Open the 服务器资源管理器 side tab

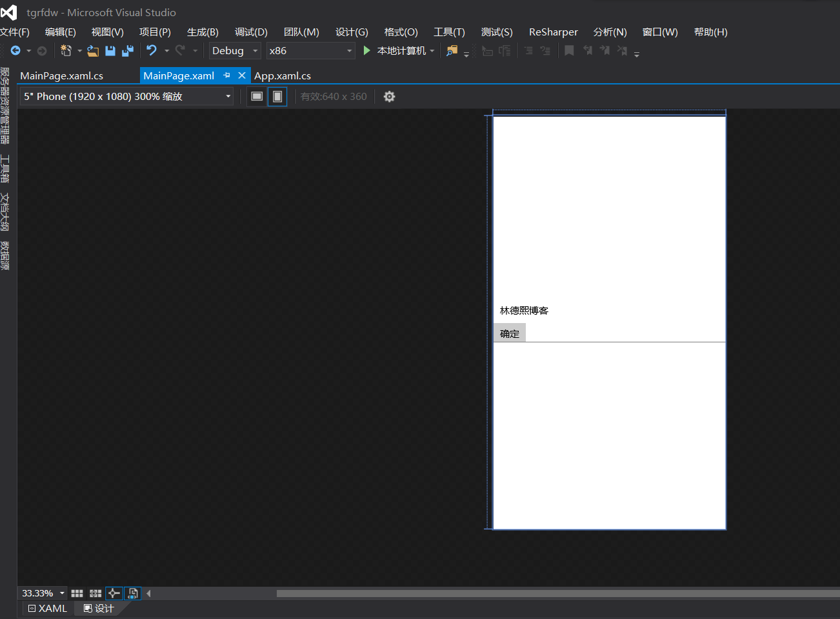pos(5,105)
